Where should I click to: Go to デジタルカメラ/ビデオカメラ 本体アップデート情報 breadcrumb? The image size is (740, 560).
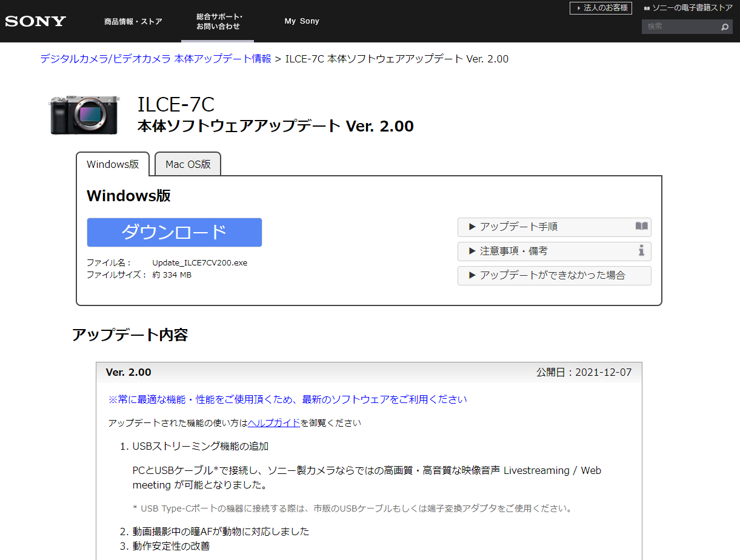pos(156,59)
